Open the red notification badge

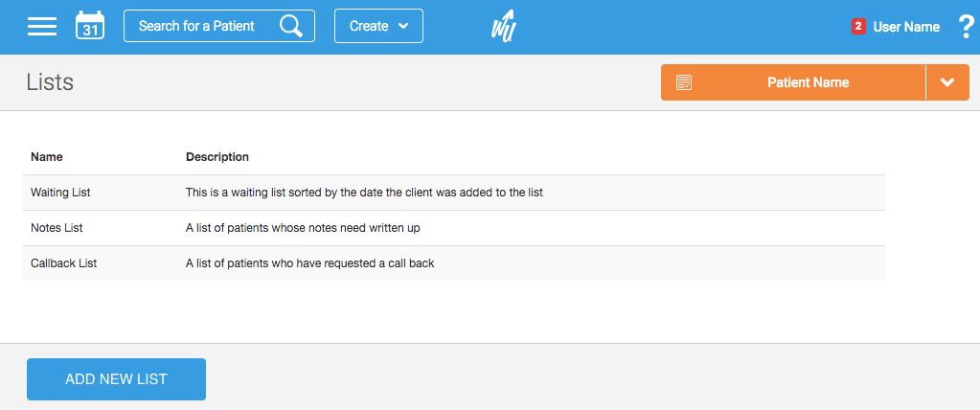click(x=858, y=27)
